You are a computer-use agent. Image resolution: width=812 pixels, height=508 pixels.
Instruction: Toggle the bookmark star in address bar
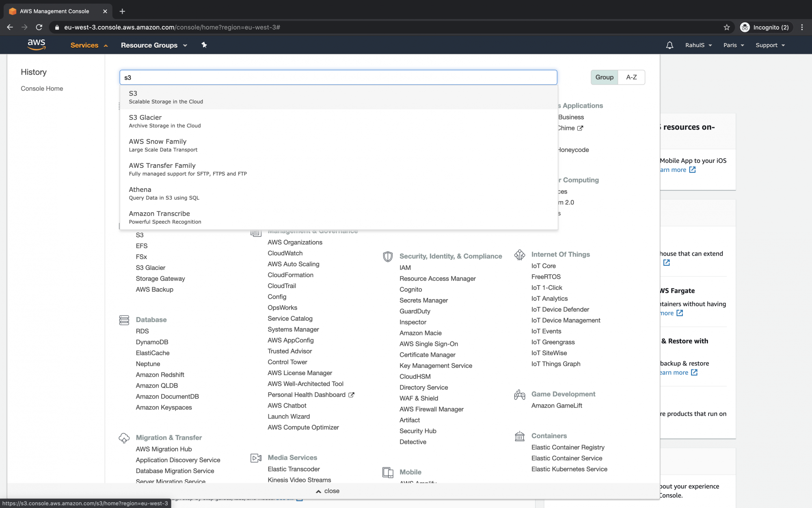(x=726, y=27)
